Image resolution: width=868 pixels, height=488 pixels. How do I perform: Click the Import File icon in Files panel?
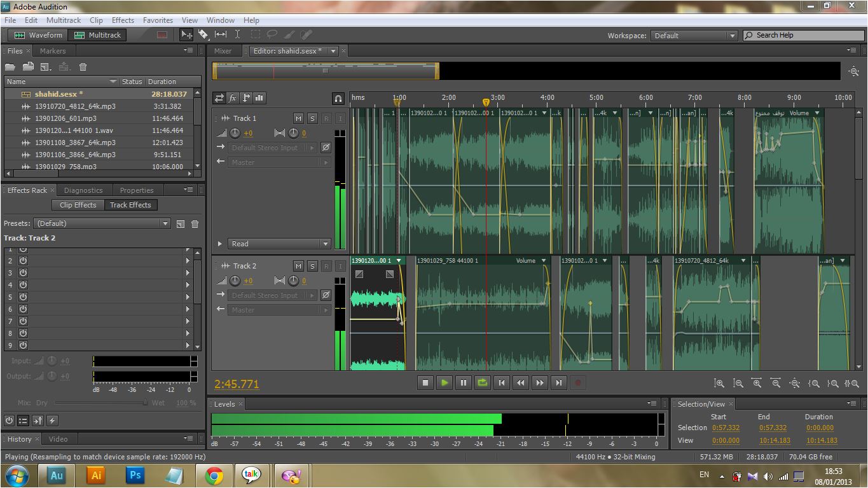(x=28, y=67)
